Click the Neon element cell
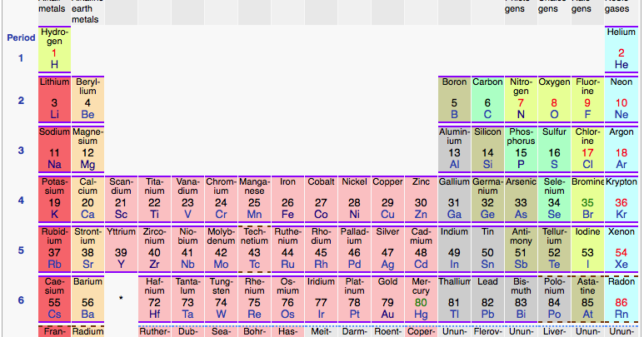This screenshot has width=644, height=337. pos(621,99)
